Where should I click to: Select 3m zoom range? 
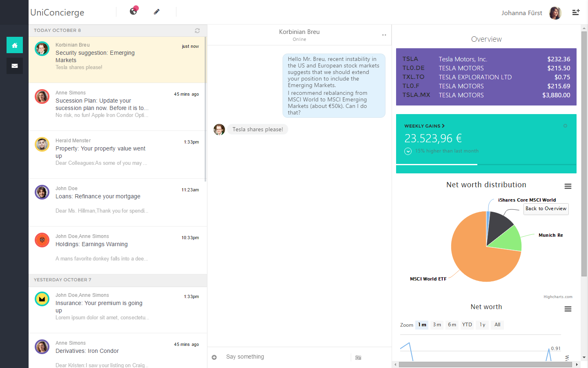coord(437,325)
